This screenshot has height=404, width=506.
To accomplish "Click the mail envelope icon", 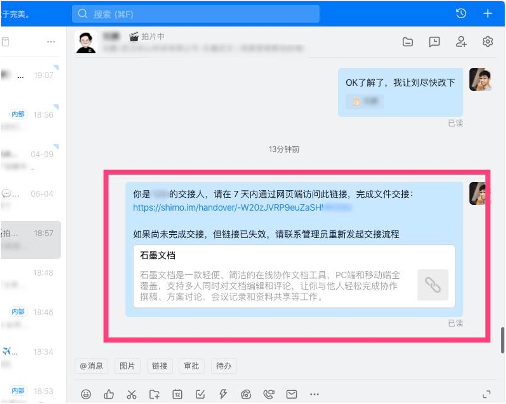I will pos(291,395).
